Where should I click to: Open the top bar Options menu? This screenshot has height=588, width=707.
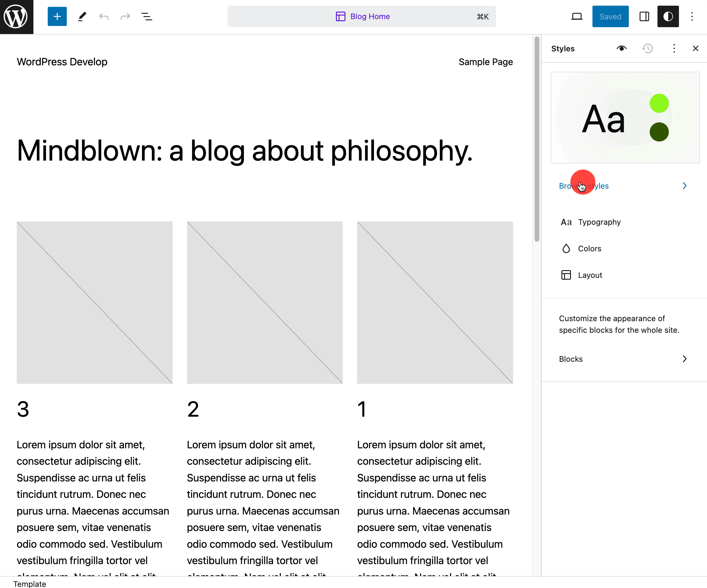click(692, 16)
